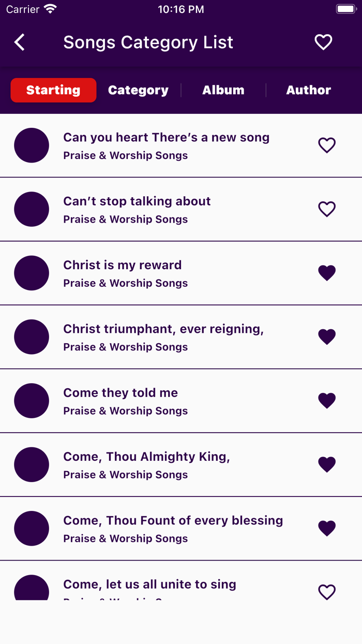Image resolution: width=362 pixels, height=644 pixels.
Task: Unfavorite Come, Thou Fount of every blessing
Action: tap(327, 528)
